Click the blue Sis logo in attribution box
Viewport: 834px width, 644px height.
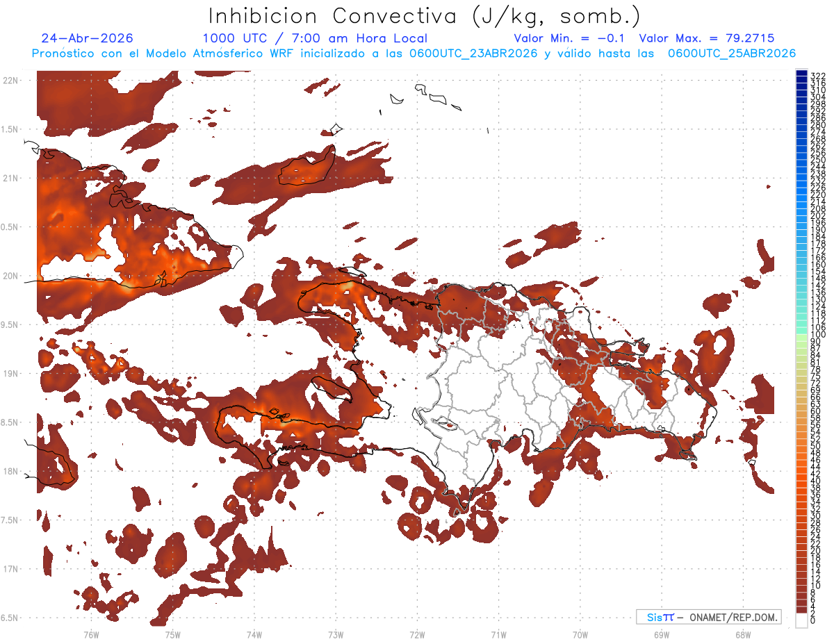[660, 617]
